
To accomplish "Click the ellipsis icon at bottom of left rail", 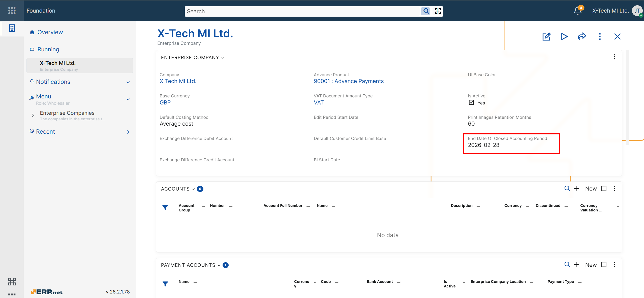I will pyautogui.click(x=12, y=294).
